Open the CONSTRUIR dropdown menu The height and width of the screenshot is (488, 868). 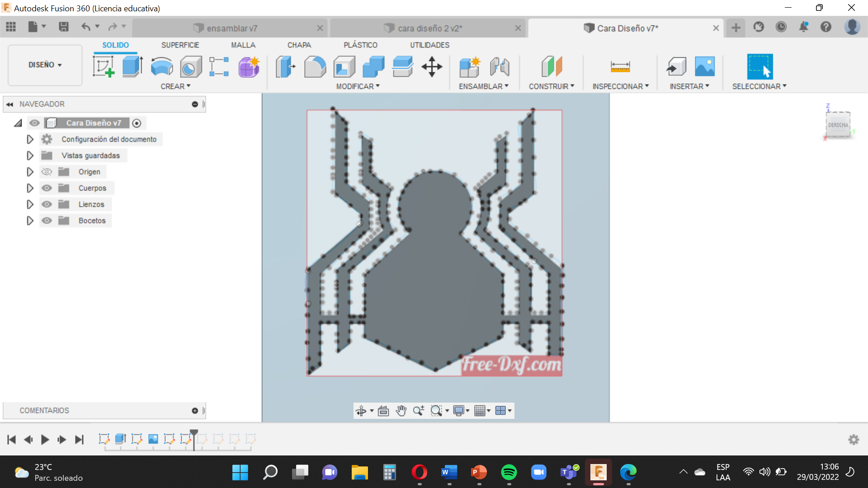(552, 86)
